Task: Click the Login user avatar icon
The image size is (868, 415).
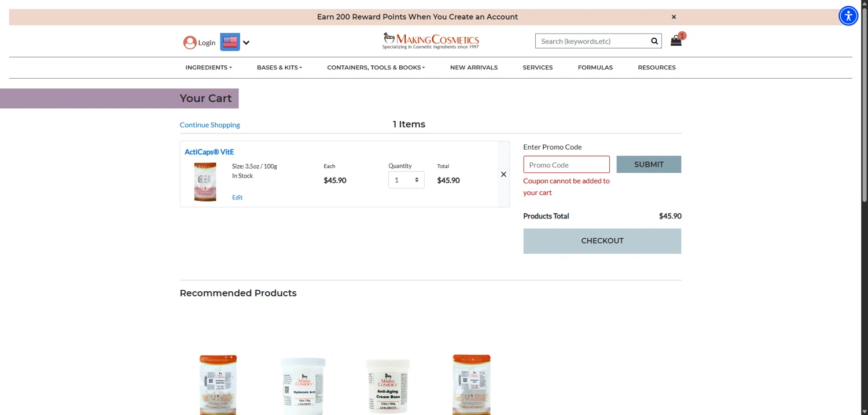Action: (190, 42)
